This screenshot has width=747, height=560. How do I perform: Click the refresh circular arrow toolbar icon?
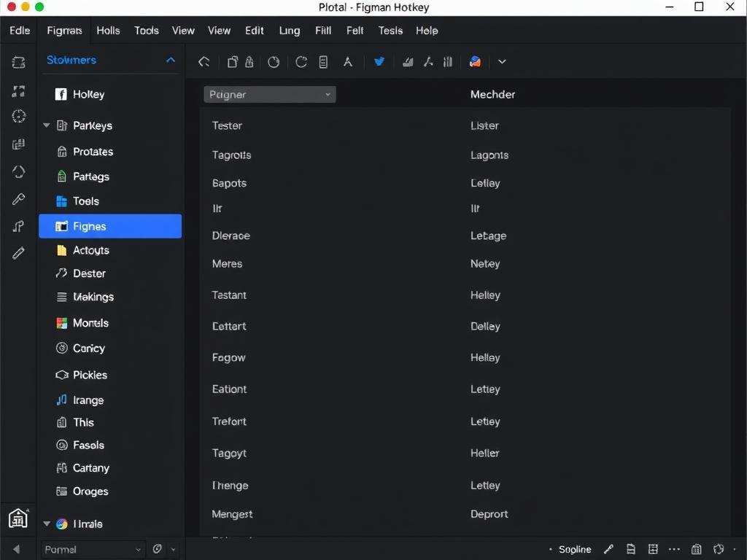301,62
